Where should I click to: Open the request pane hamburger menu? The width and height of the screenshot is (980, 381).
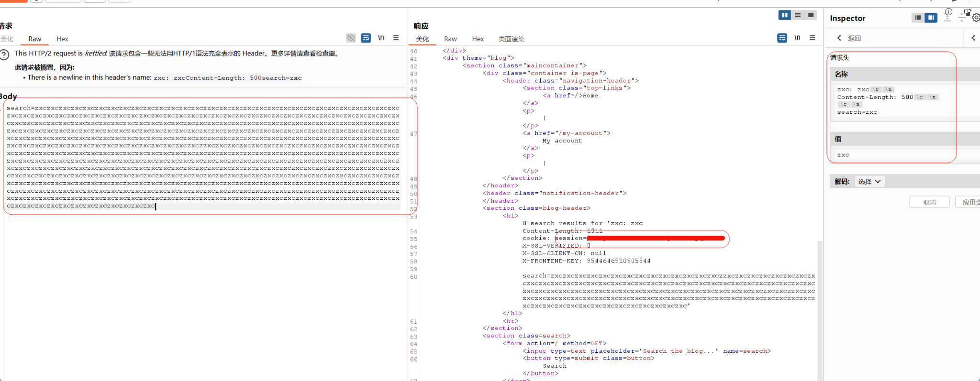396,38
